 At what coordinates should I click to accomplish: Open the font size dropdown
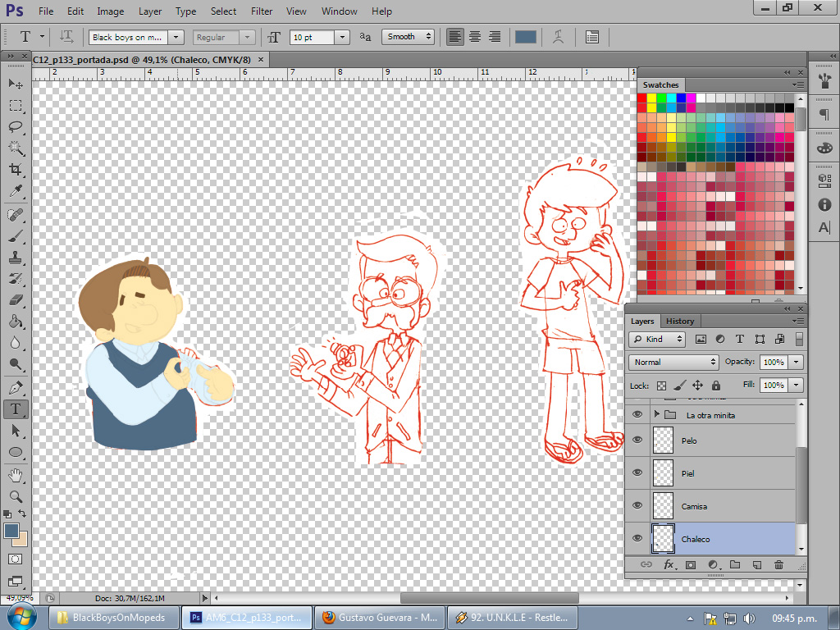click(x=342, y=37)
